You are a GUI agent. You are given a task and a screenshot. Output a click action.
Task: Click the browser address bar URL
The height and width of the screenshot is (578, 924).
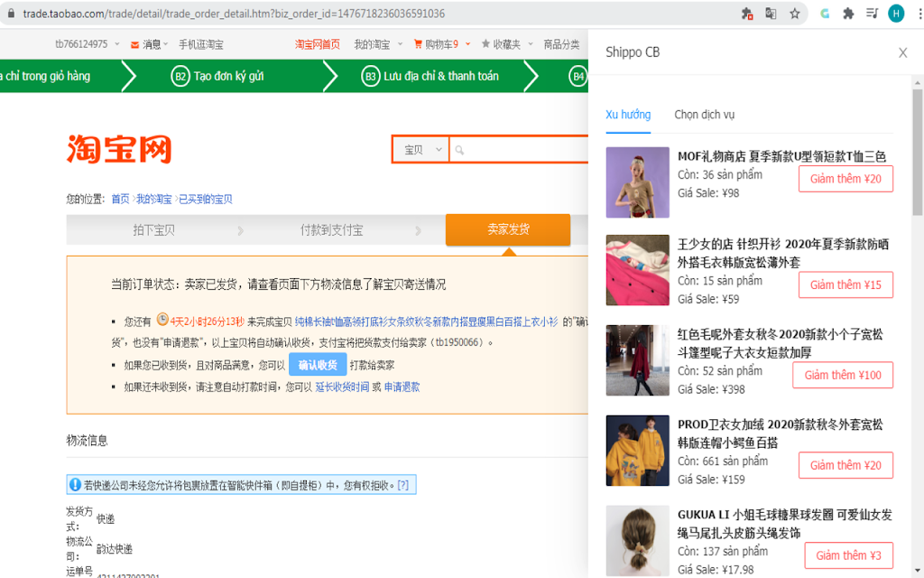point(234,14)
